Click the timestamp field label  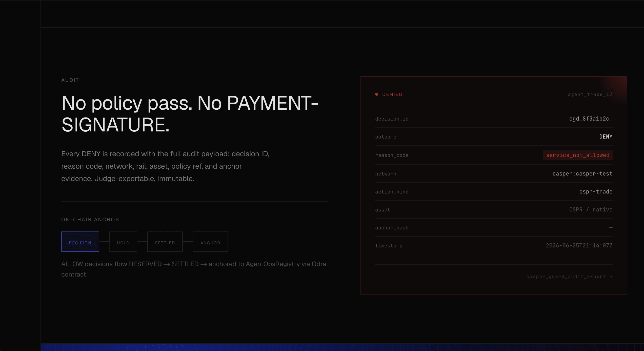[389, 246]
